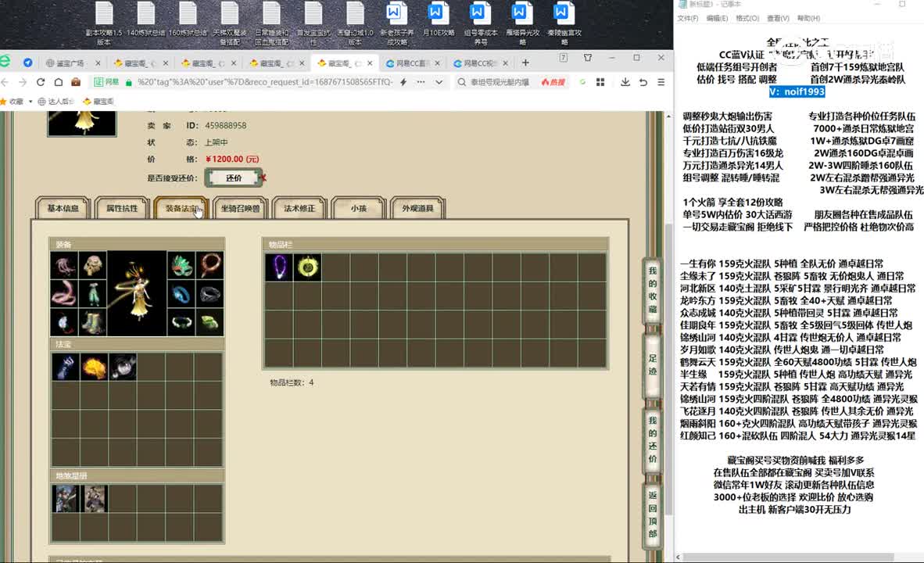This screenshot has height=563, width=924.
Task: Go to browser home page icon
Action: (59, 82)
